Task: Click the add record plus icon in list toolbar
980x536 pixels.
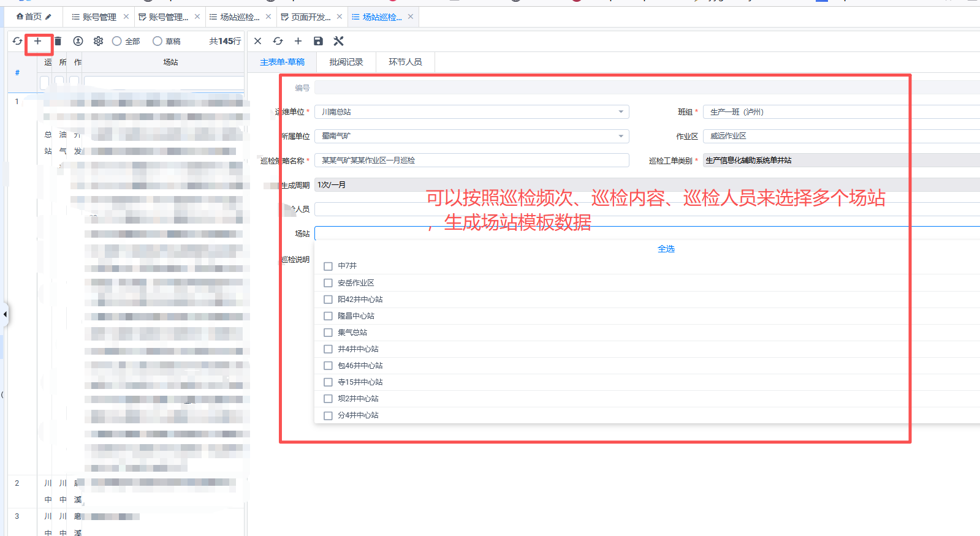Action: (37, 41)
